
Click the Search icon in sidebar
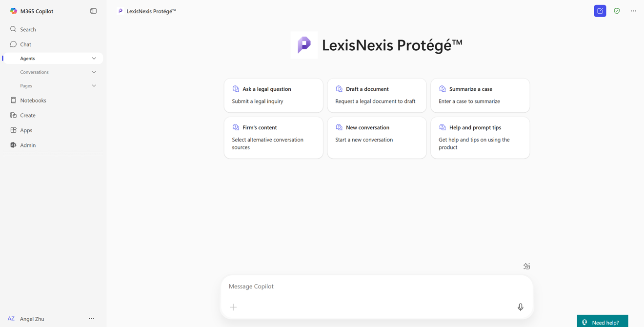(x=13, y=29)
